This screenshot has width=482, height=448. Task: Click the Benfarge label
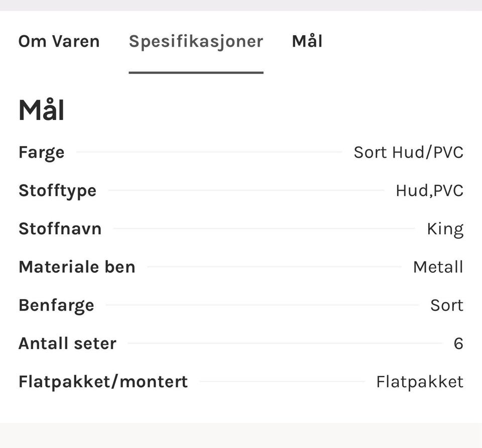[x=56, y=305]
